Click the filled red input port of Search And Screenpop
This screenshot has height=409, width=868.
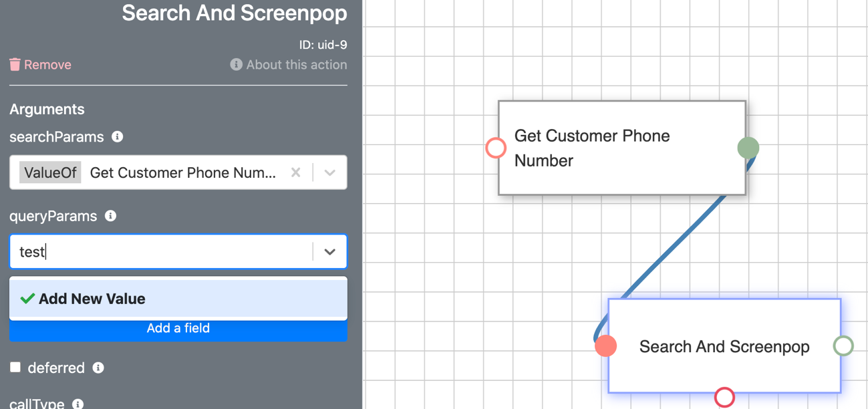(x=605, y=346)
